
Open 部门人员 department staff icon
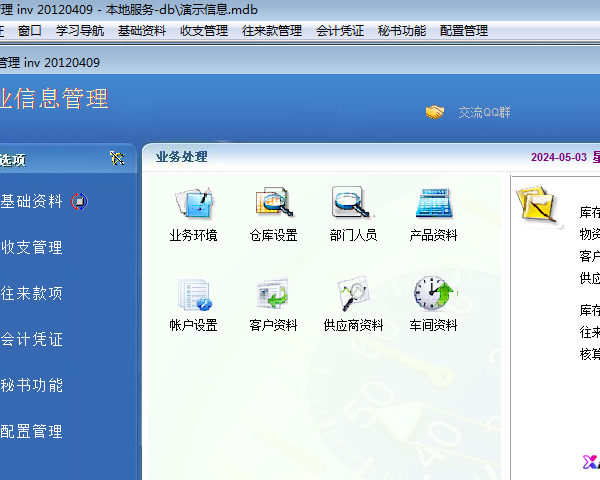pos(353,206)
